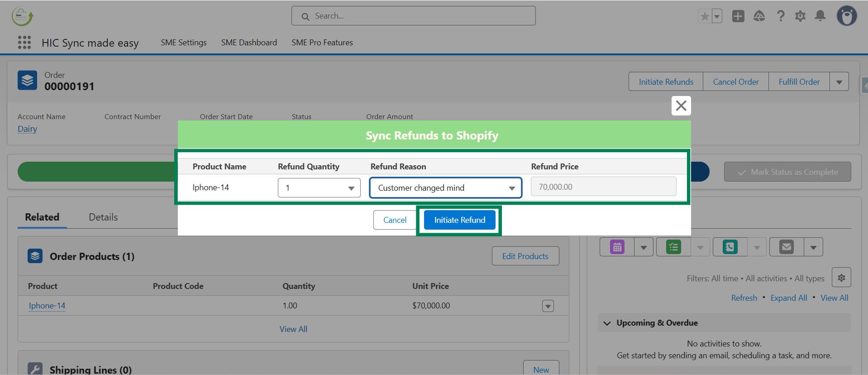868x375 pixels.
Task: Open the Iphone-14 product link
Action: pyautogui.click(x=47, y=306)
